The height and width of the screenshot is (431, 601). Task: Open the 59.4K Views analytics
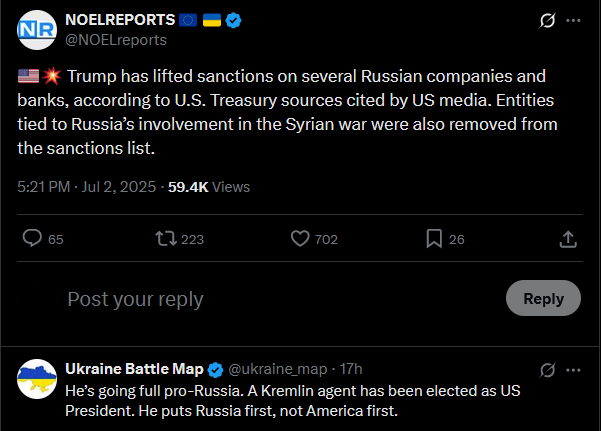[x=209, y=187]
